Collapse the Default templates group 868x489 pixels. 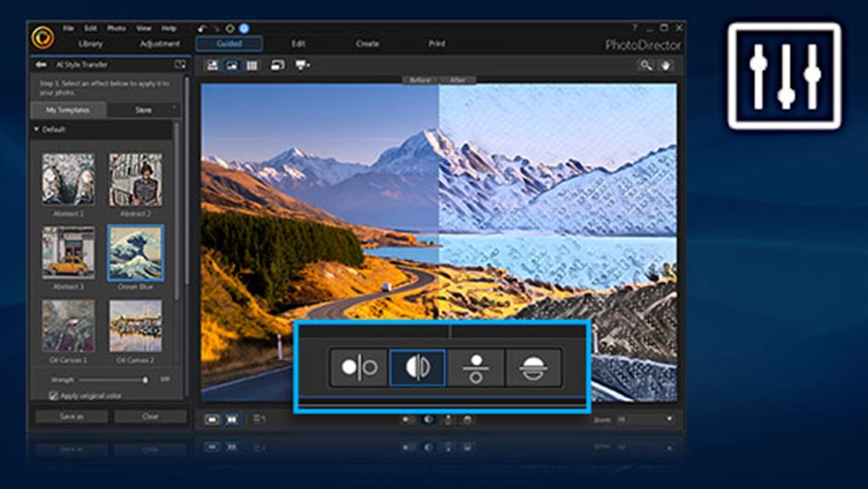pos(36,129)
